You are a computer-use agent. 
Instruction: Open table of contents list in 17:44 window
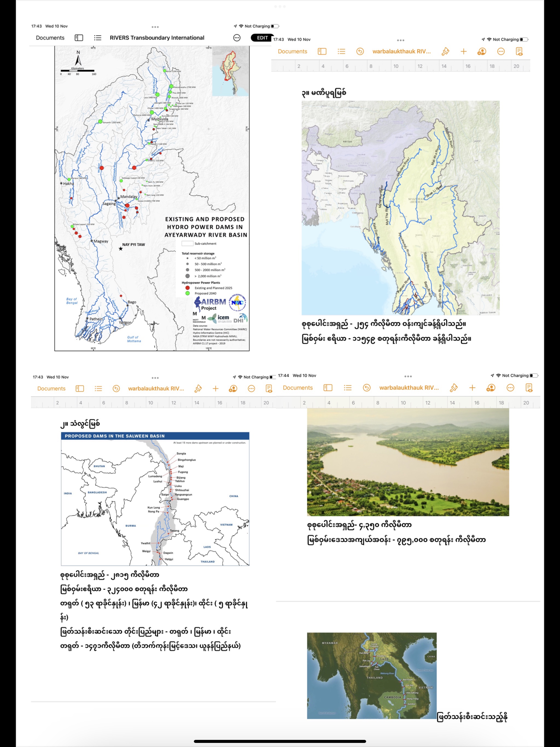(348, 388)
